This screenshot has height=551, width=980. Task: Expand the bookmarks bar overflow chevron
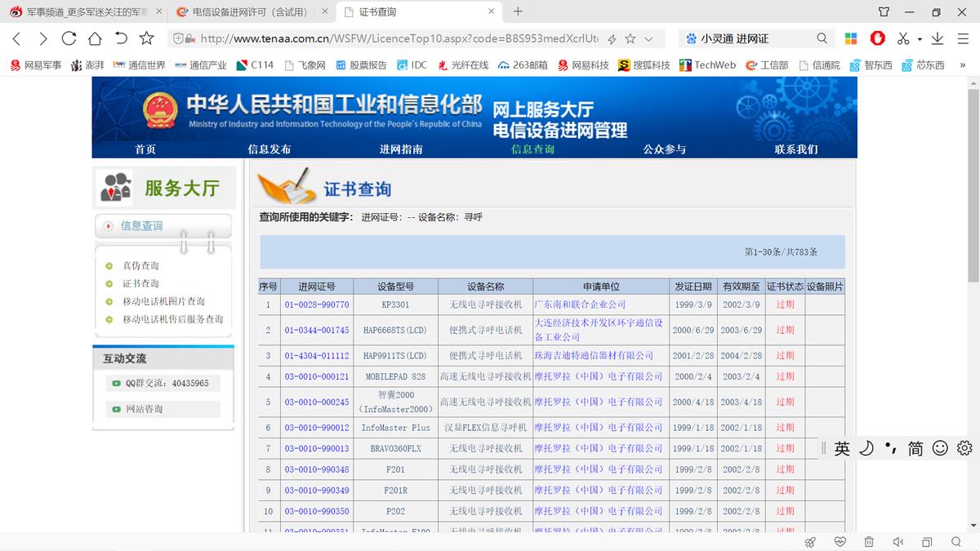pos(963,64)
